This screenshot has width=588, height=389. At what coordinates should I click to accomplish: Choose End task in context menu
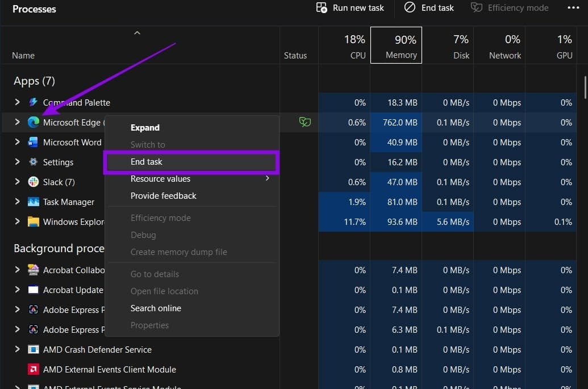point(192,162)
